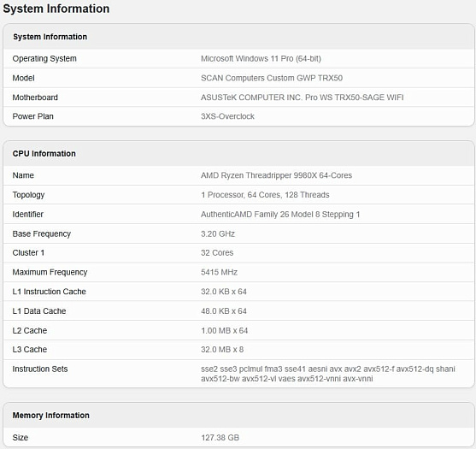Click the 32.0 MB x 8 L3 value
This screenshot has height=449, width=476.
pos(222,349)
